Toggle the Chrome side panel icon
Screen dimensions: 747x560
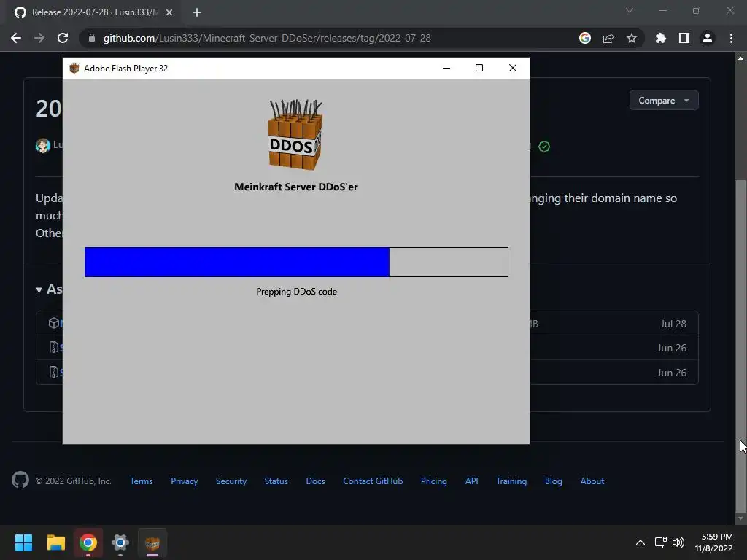point(684,38)
